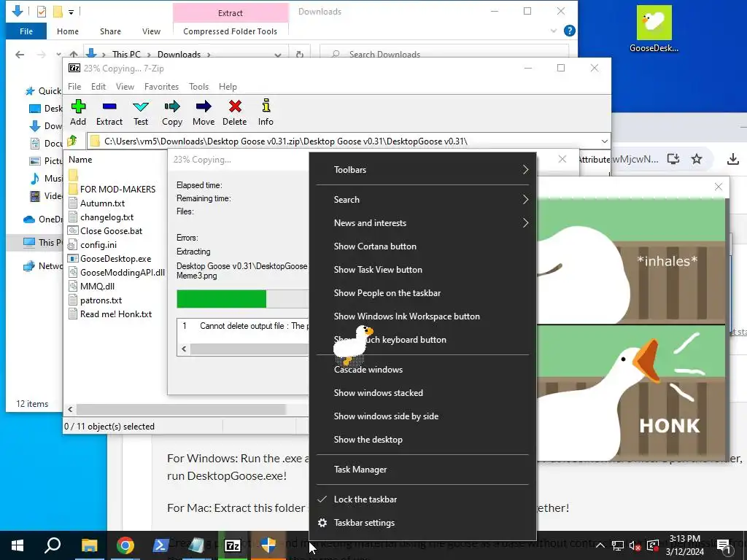Click the Search Downloads field
This screenshot has height=560, width=747.
444,54
